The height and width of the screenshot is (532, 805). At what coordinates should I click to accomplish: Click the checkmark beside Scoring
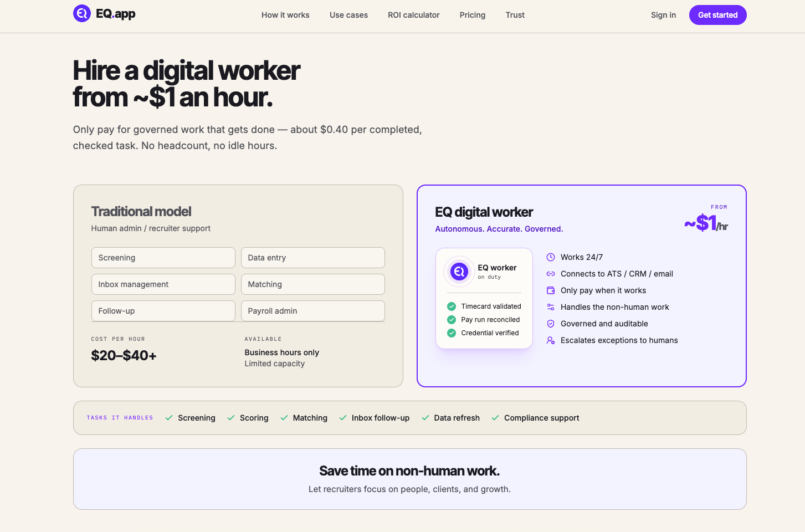pos(231,418)
